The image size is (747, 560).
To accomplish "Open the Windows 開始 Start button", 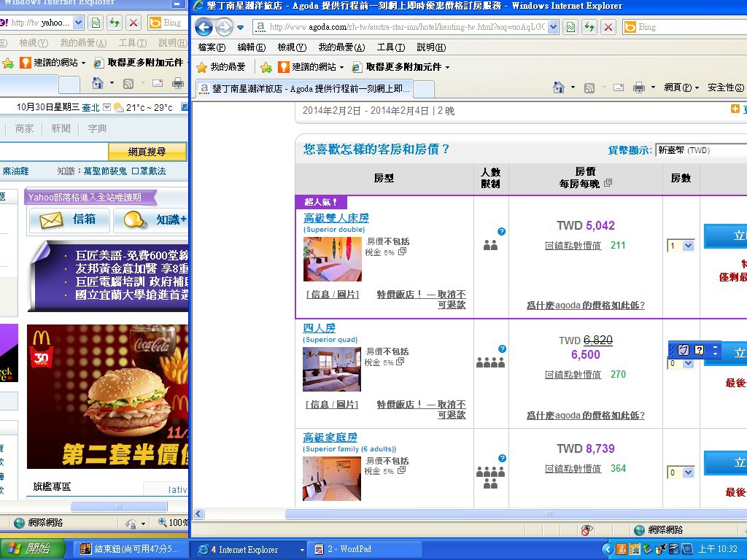I will (x=31, y=549).
